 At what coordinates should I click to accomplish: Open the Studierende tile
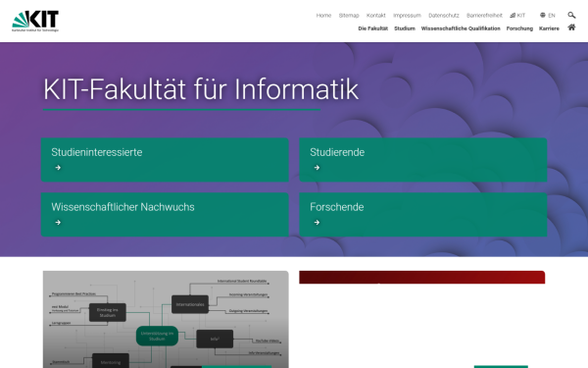click(423, 160)
